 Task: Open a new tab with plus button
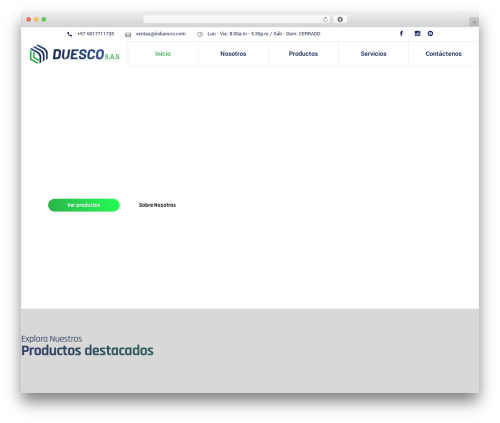pos(474,22)
